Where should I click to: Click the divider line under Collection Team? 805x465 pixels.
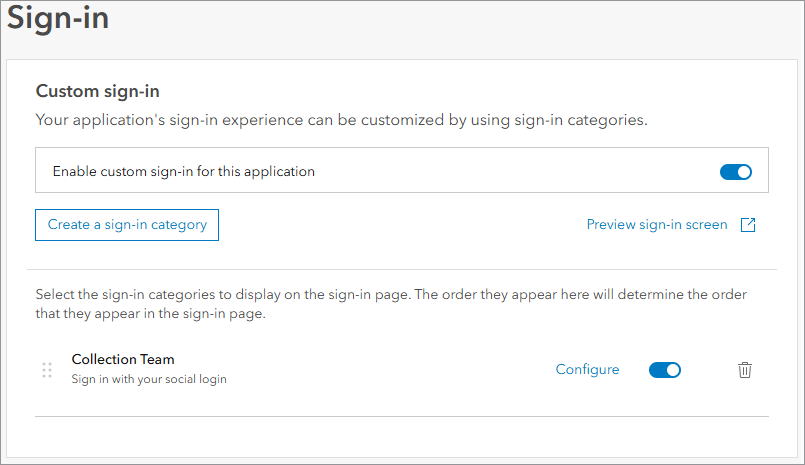(x=402, y=416)
